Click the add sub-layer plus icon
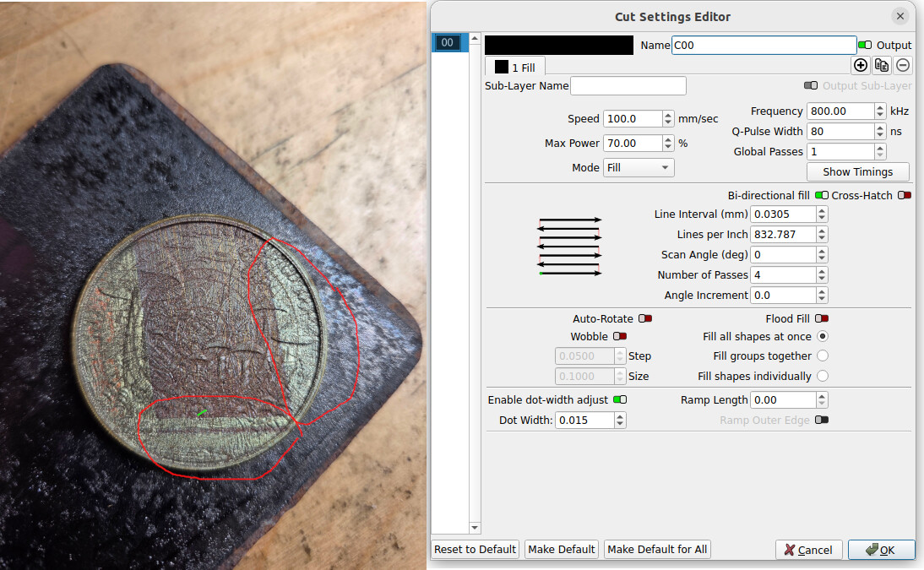The image size is (924, 570). coord(861,65)
